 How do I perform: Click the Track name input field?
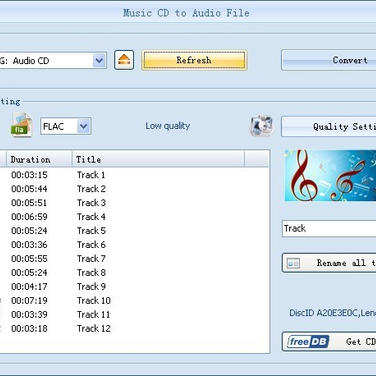(x=329, y=229)
